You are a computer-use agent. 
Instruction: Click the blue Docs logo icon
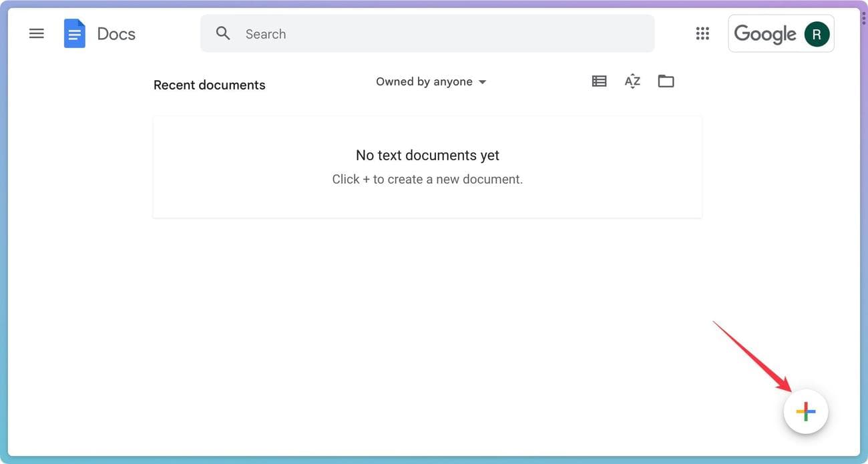pyautogui.click(x=75, y=33)
